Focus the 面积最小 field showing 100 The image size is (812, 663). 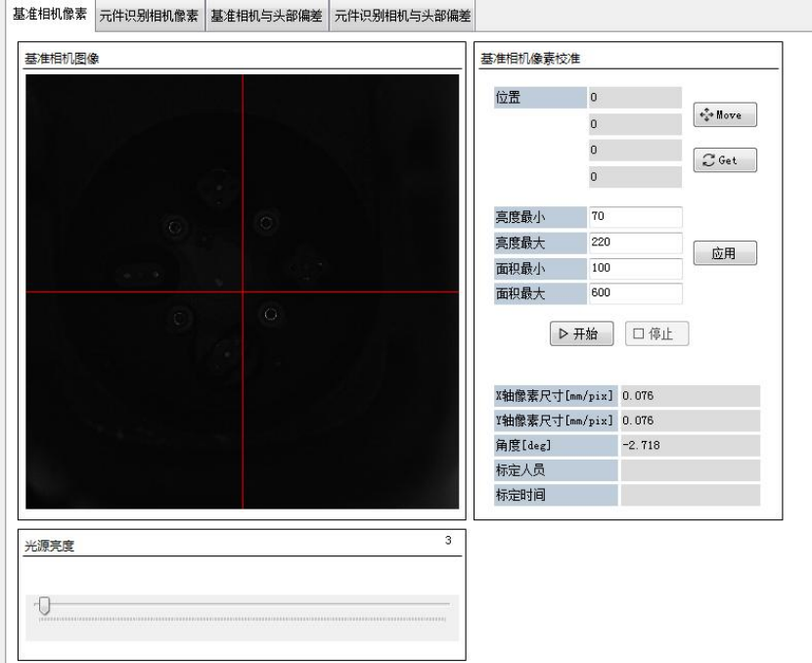635,268
